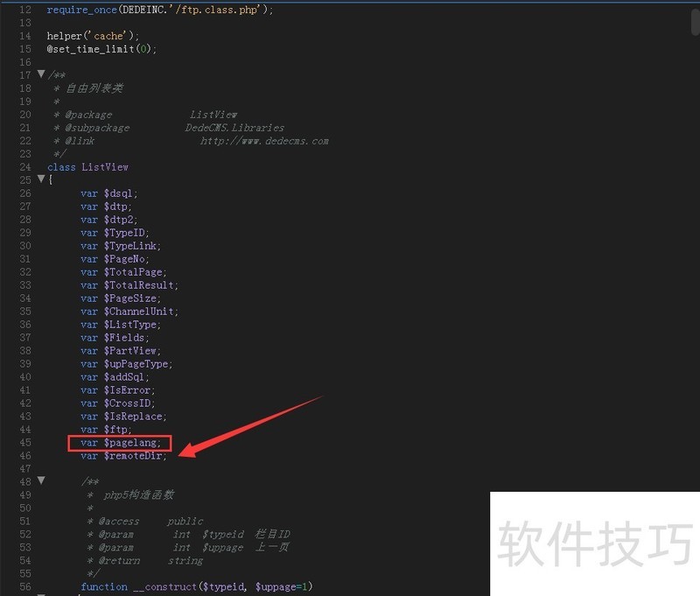Place cursor on var $dsql declaration
Screen dimensions: 700x596
click(109, 193)
